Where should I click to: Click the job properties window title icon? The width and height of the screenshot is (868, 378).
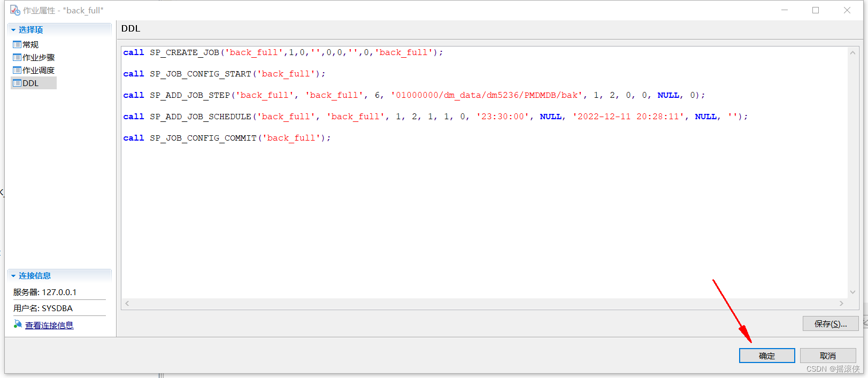tap(15, 10)
